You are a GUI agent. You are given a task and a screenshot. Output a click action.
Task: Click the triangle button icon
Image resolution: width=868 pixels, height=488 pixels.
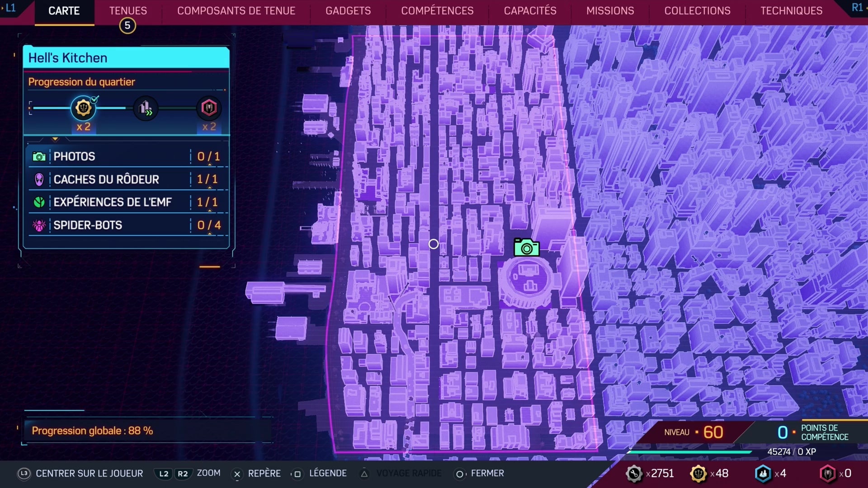pos(364,474)
